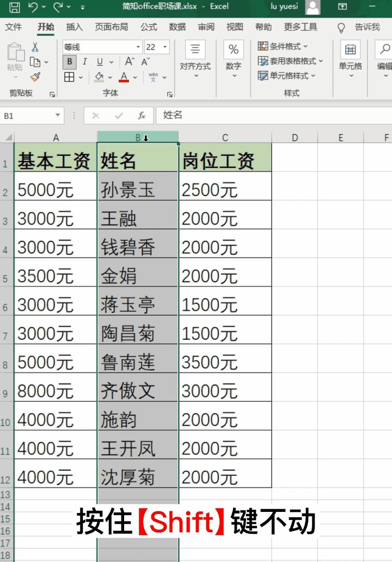
Task: Open clipboard pane launcher arrow
Action: [x=52, y=94]
